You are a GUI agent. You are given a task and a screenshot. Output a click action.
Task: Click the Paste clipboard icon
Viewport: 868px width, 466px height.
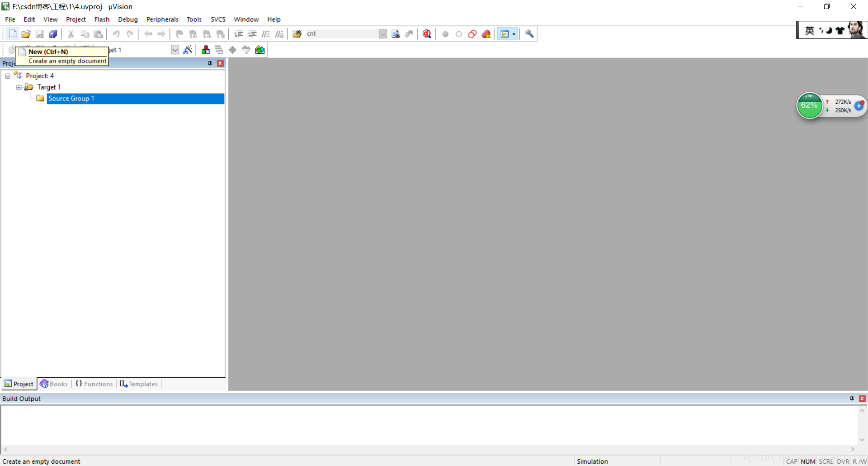point(98,34)
